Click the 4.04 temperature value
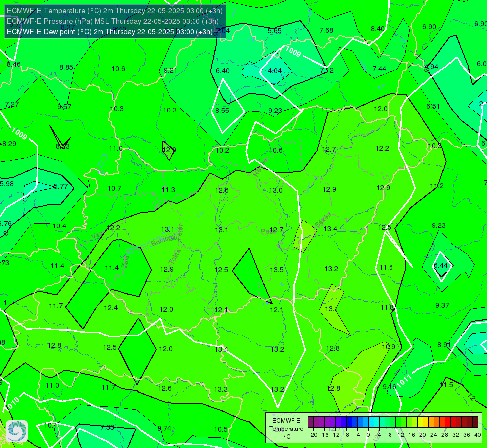487x448 pixels. click(x=275, y=71)
